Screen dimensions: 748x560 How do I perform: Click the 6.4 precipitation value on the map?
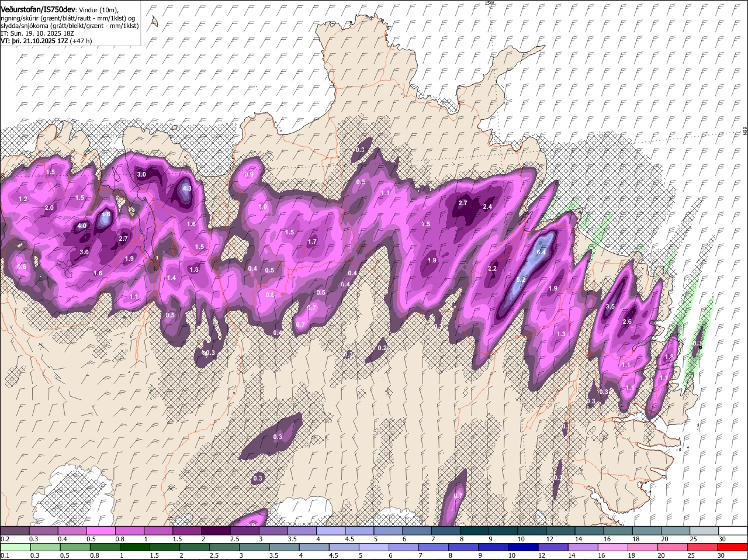coord(541,252)
